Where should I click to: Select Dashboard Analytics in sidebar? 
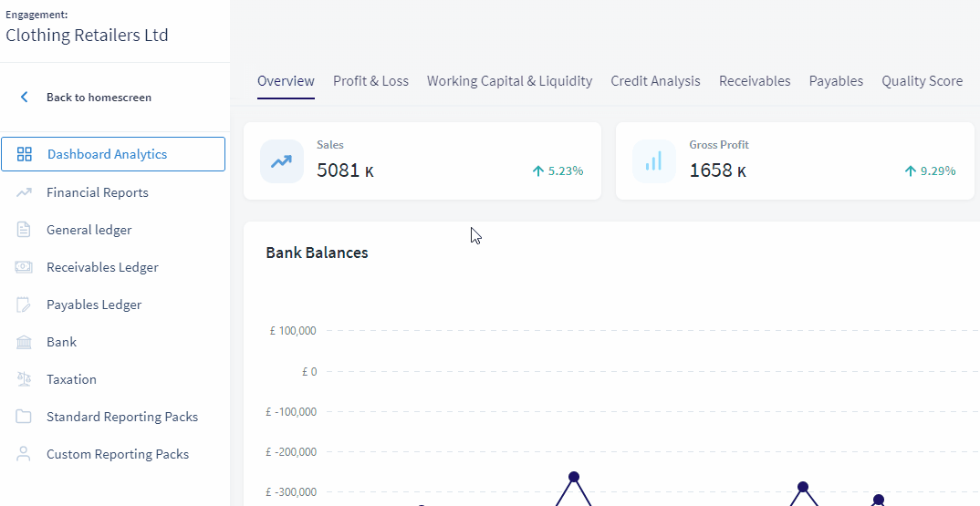point(113,154)
